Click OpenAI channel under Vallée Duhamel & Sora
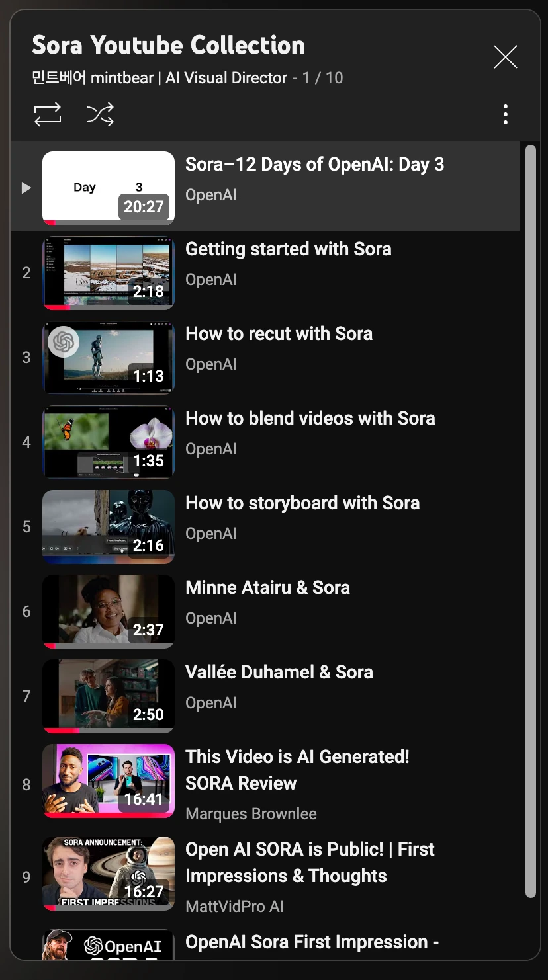The height and width of the screenshot is (980, 548). coord(211,703)
